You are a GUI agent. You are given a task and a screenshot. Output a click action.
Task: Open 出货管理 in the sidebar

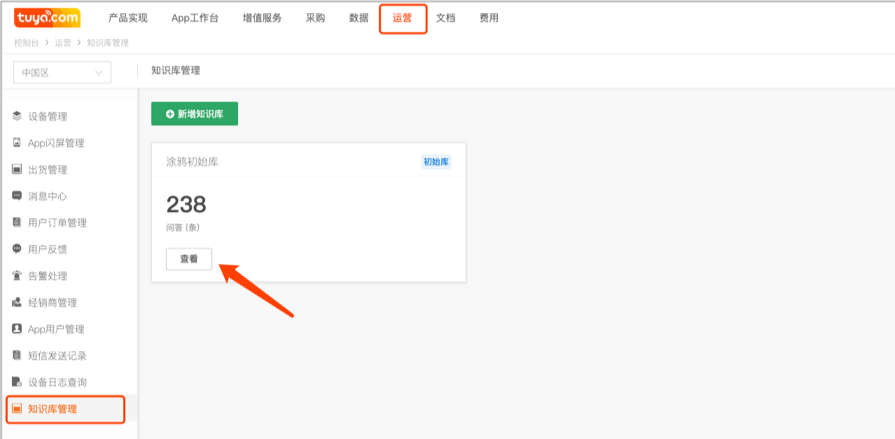[x=48, y=170]
